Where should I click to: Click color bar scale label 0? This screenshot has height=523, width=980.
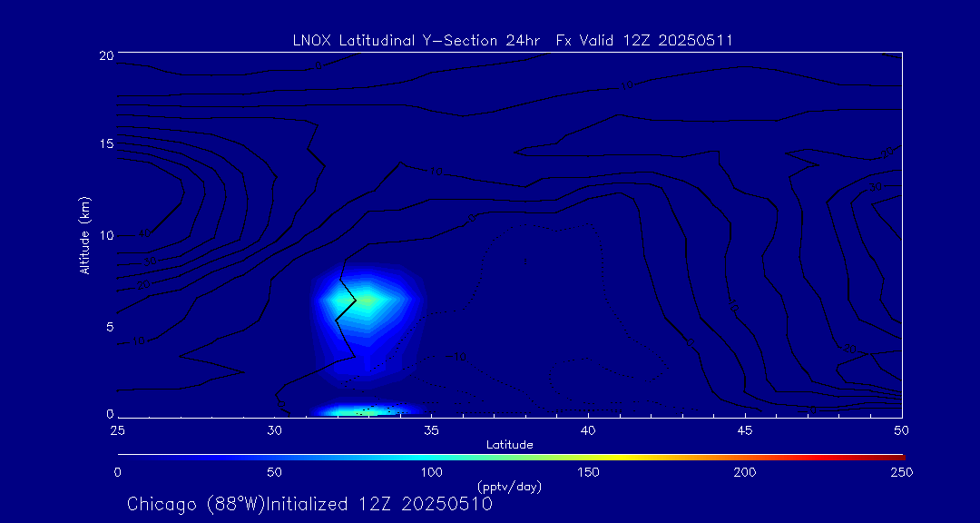pyautogui.click(x=117, y=472)
